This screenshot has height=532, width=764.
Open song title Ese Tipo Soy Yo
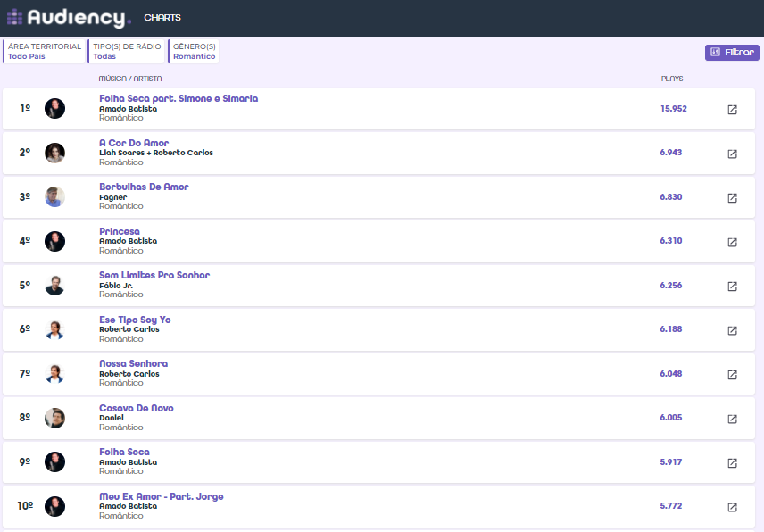click(x=135, y=320)
